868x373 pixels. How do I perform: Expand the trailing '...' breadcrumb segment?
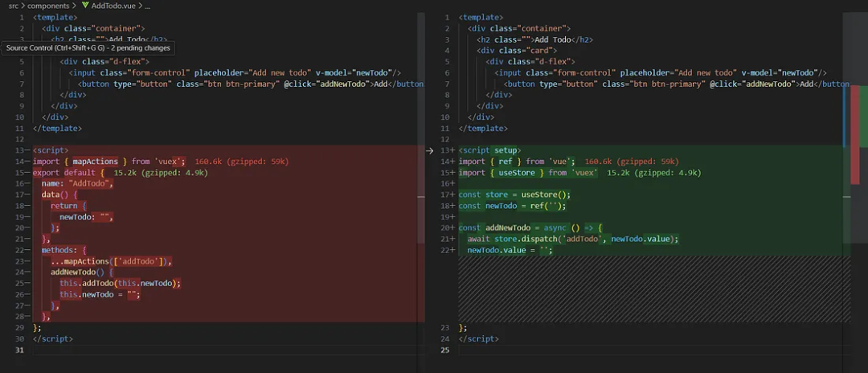coord(148,6)
